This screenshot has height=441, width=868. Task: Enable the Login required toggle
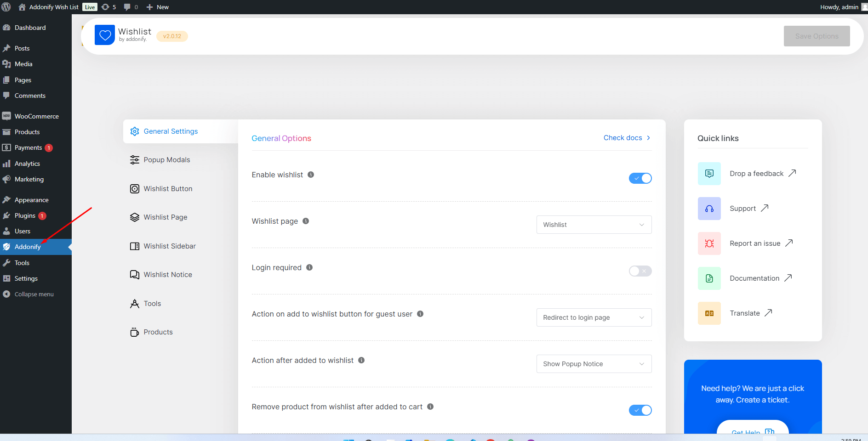point(640,271)
